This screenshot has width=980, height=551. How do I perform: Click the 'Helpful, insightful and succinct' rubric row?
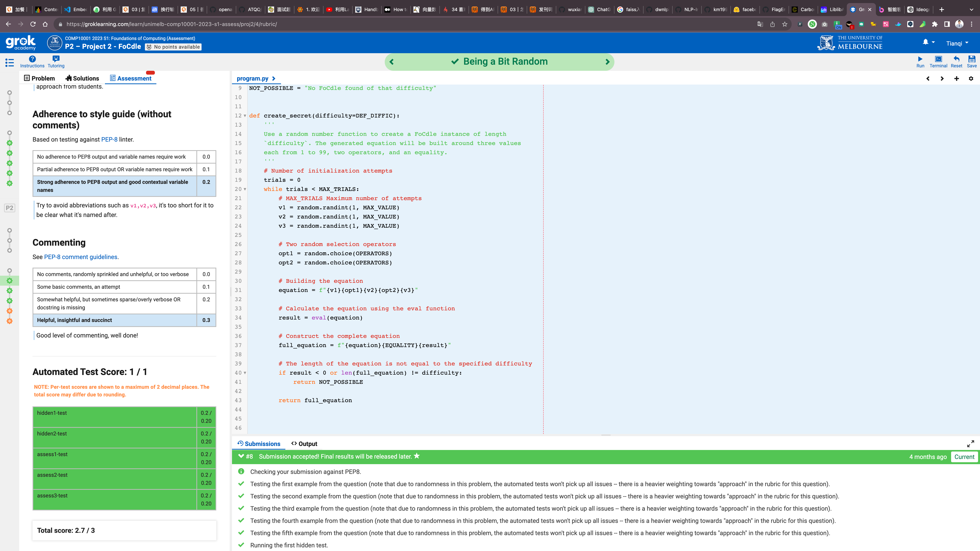pos(124,320)
